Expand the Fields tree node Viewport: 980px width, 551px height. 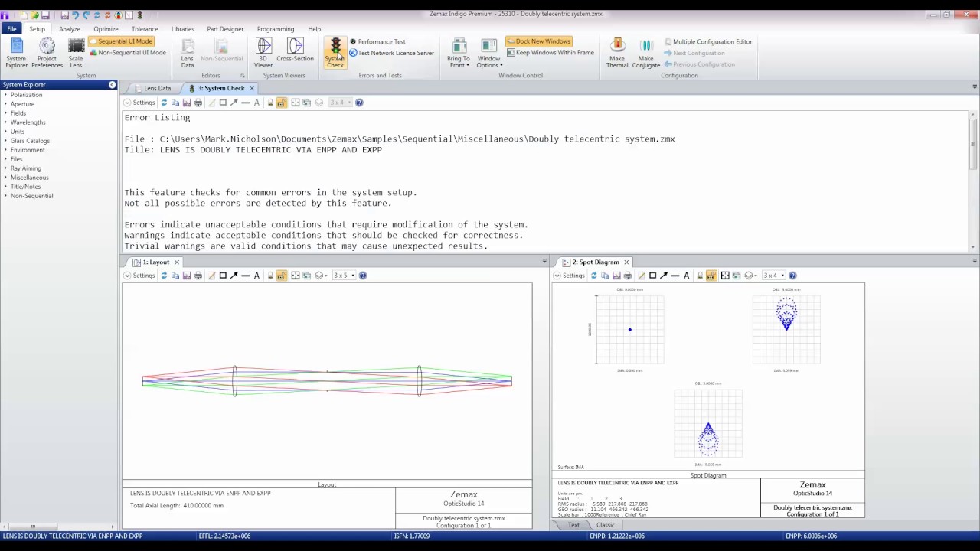6,113
